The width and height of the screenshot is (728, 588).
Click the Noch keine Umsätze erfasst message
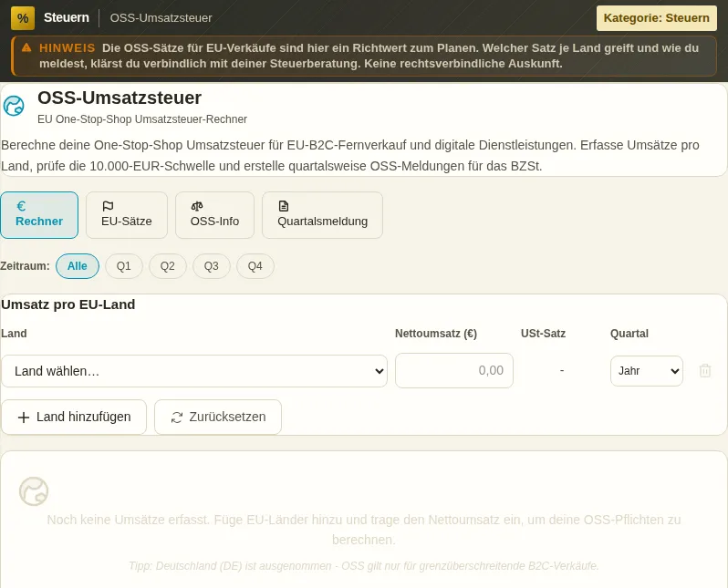coord(364,530)
